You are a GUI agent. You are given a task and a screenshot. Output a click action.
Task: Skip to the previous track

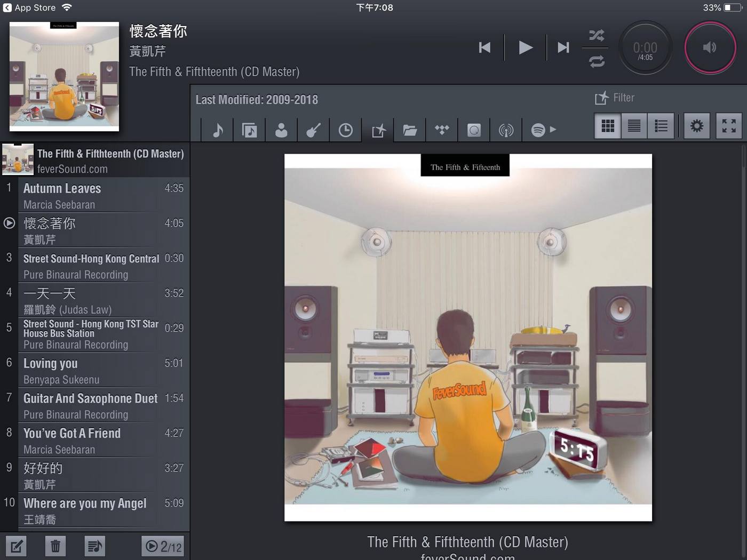(x=484, y=47)
